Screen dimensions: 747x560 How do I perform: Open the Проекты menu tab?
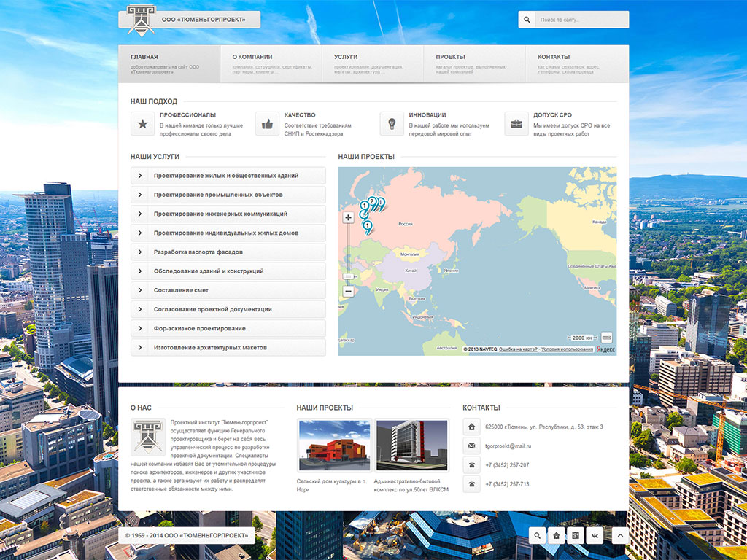(474, 64)
